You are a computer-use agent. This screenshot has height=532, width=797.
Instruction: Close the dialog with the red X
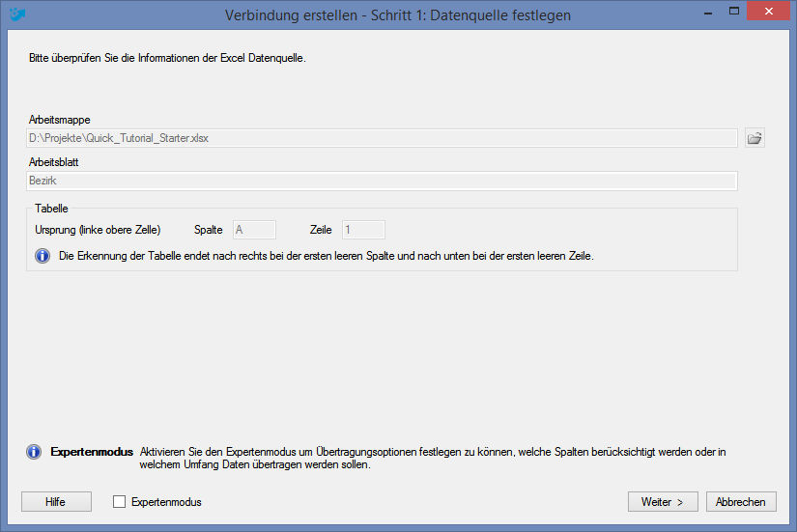pos(769,11)
